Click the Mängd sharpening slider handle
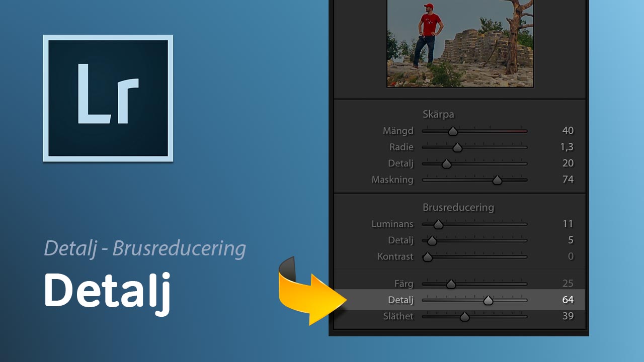The height and width of the screenshot is (362, 644). coord(453,131)
